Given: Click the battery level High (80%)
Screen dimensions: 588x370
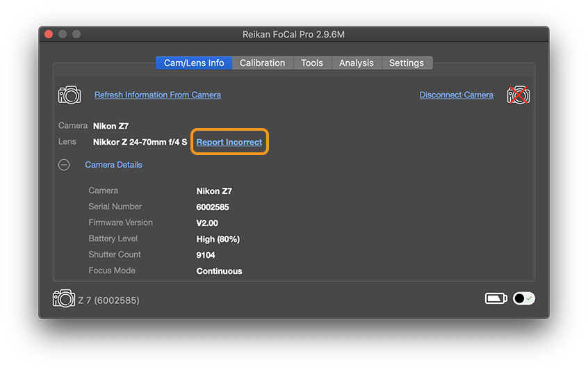Looking at the screenshot, I should click(218, 239).
